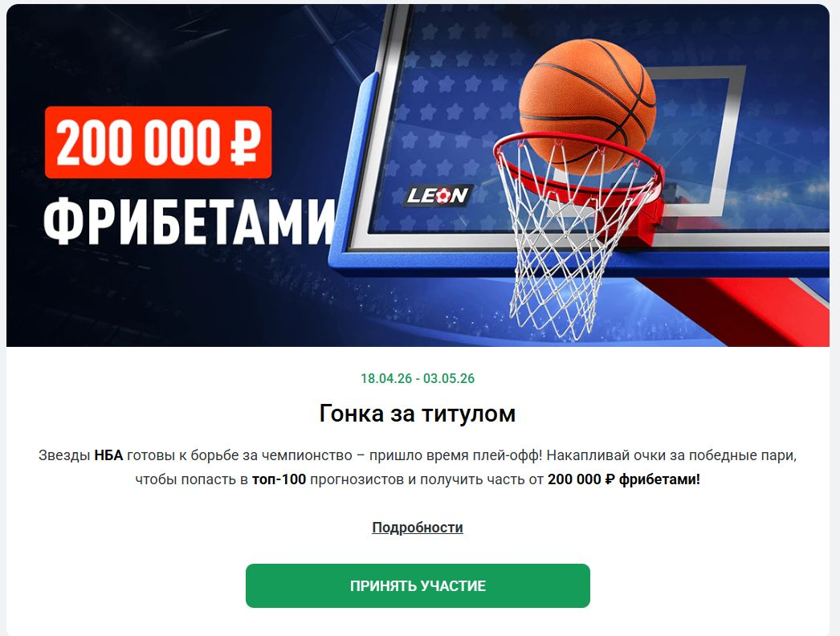The image size is (840, 636).
Task: Click the bold 200 000 ₽ фрибетами! text
Action: click(623, 479)
